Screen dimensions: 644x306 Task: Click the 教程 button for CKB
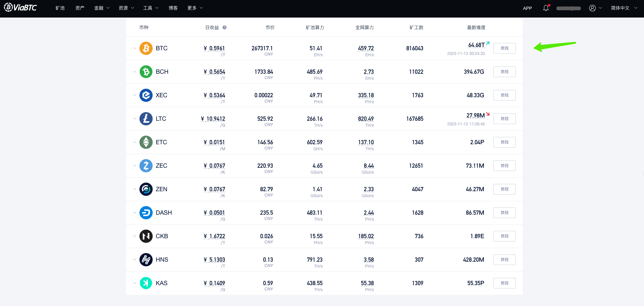tap(505, 236)
